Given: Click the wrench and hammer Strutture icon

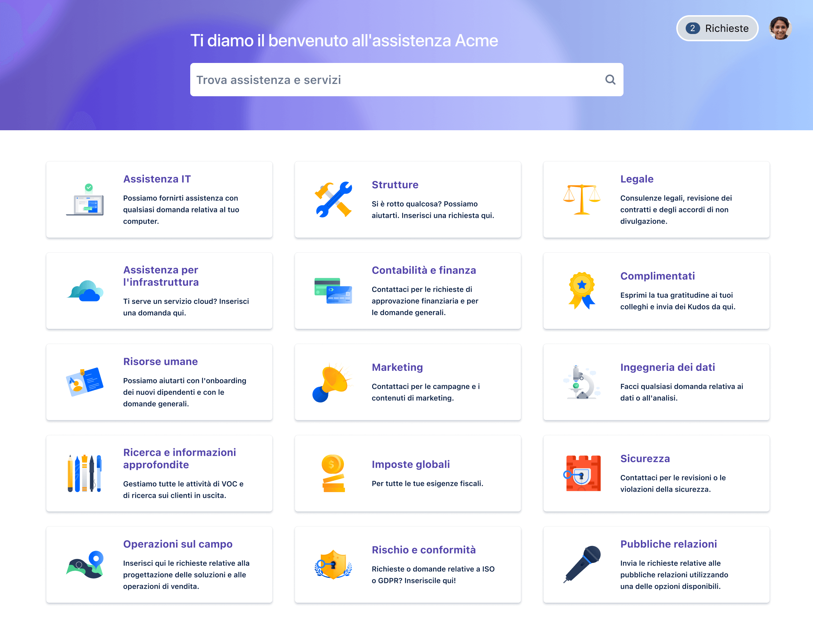Looking at the screenshot, I should (333, 199).
